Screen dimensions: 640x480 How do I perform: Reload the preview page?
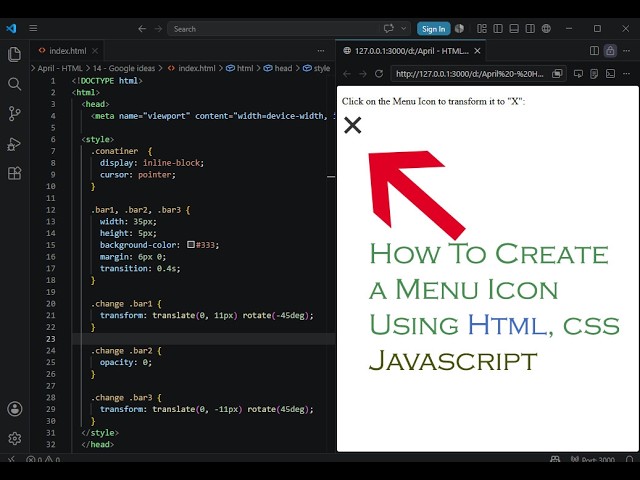(x=379, y=74)
